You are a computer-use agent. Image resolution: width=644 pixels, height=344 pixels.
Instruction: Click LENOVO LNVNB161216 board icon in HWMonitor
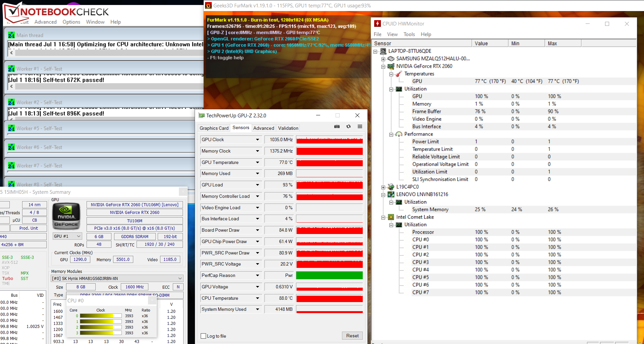(391, 194)
